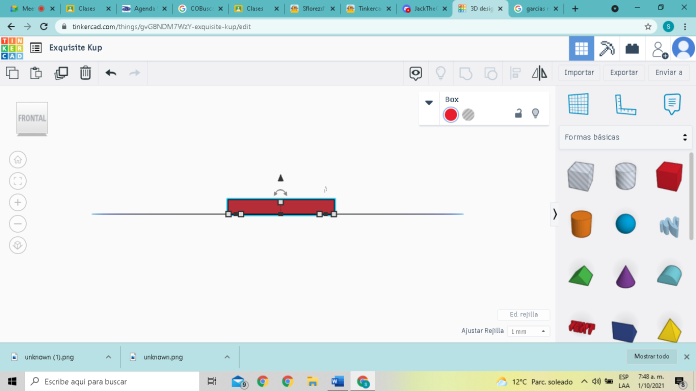Open the Blocks pickaxe mode

click(606, 48)
